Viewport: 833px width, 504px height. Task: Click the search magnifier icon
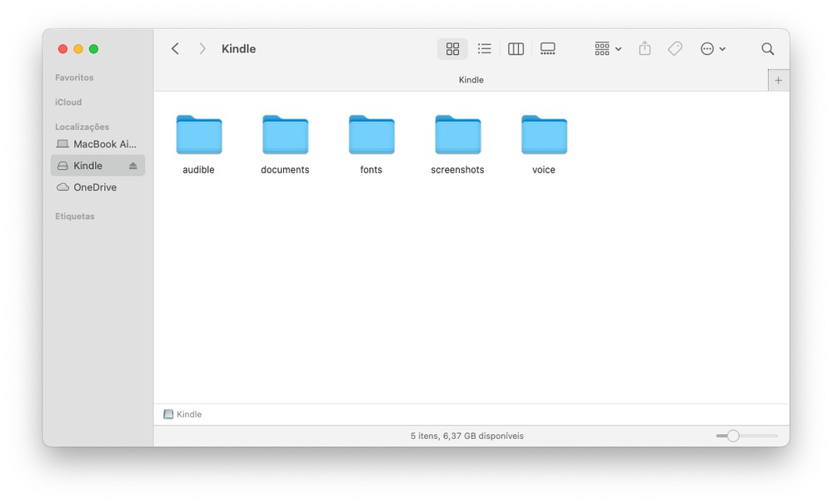coord(767,49)
